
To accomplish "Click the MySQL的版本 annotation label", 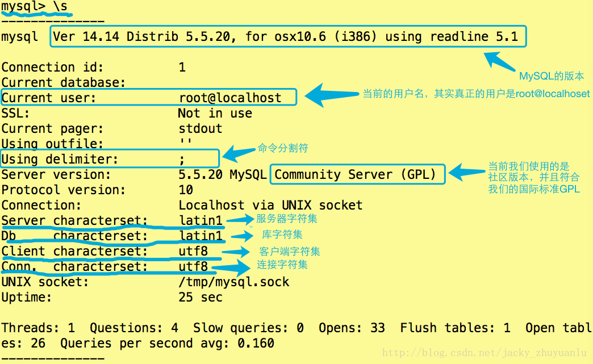I will coord(551,76).
